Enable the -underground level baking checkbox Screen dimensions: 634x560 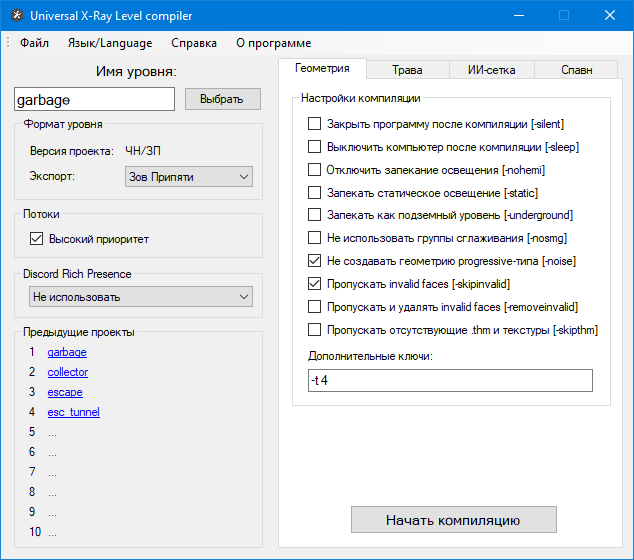(315, 215)
